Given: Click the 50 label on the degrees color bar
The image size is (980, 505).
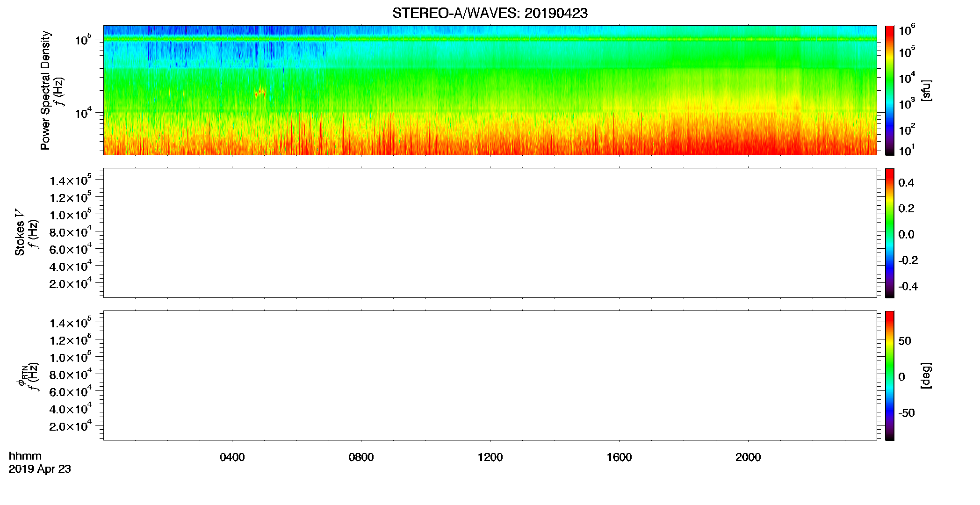Looking at the screenshot, I should pos(905,341).
